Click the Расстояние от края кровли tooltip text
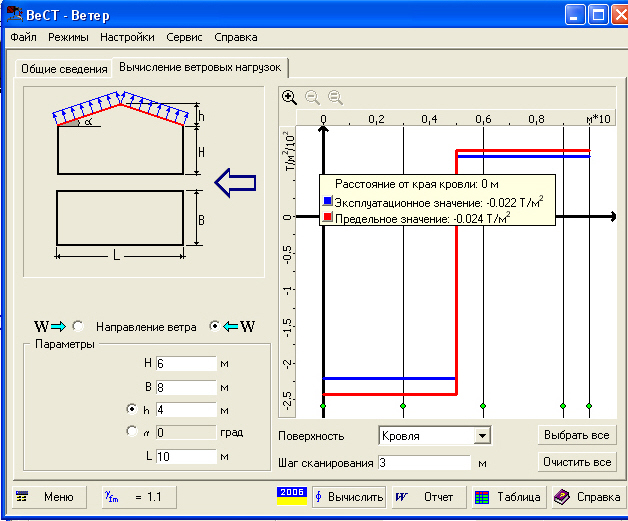Image resolution: width=628 pixels, height=521 pixels. (x=417, y=184)
